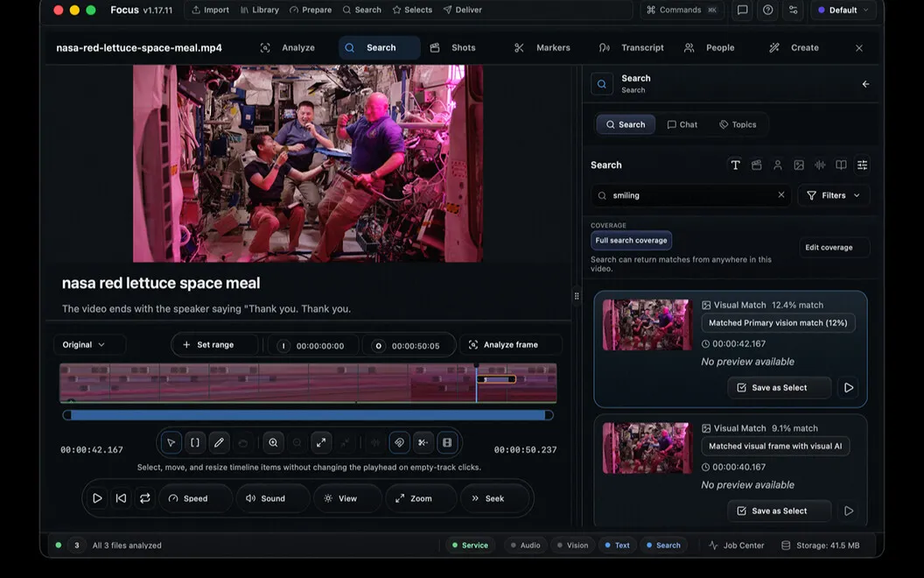Save the 9.1% match as Select
Image resolution: width=924 pixels, height=578 pixels.
(779, 511)
